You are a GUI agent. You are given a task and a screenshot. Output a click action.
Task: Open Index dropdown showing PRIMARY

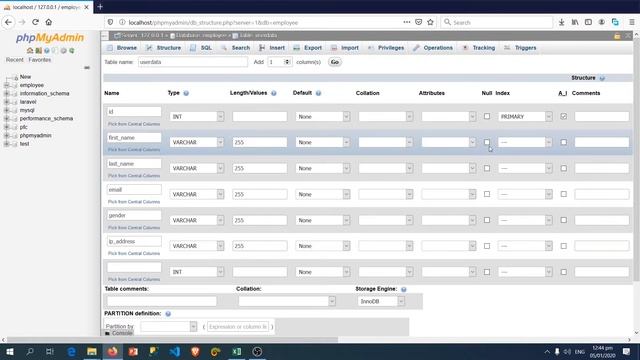525,117
